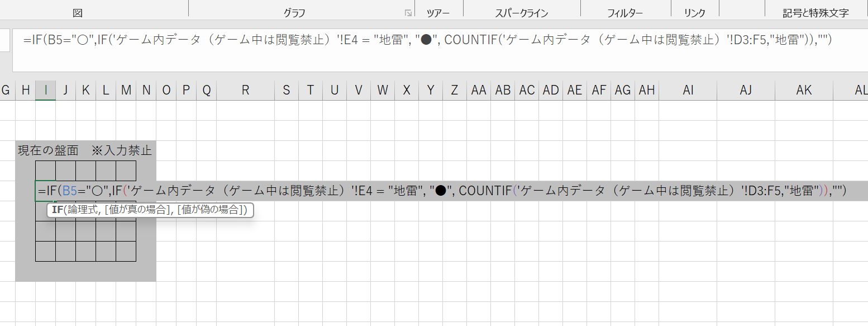
Task: Select column R header
Action: point(245,90)
